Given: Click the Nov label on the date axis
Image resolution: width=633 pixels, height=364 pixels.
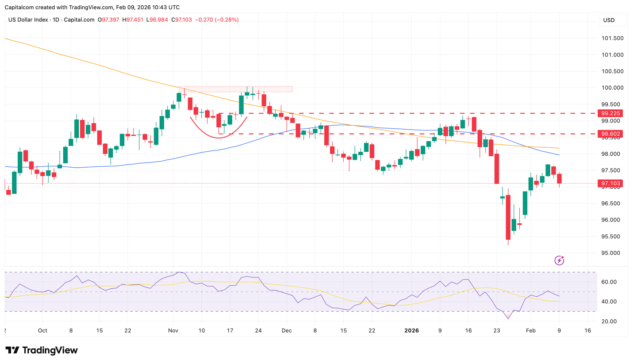Looking at the screenshot, I should 173,330.
